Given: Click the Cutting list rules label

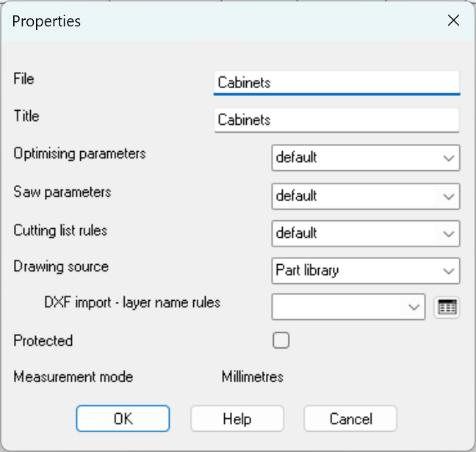Looking at the screenshot, I should [60, 230].
